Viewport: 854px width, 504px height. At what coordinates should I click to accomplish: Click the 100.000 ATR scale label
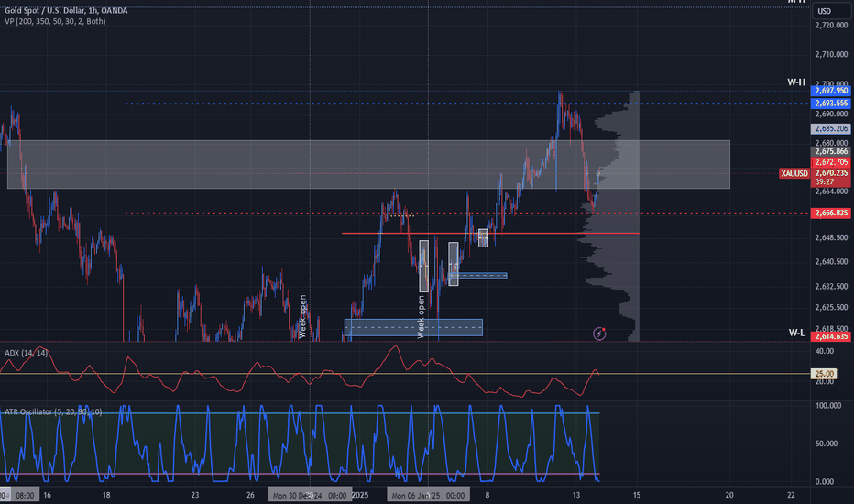click(827, 406)
